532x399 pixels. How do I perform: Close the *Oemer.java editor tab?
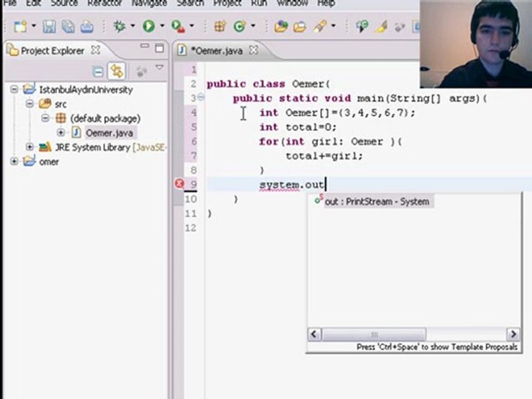[x=253, y=50]
